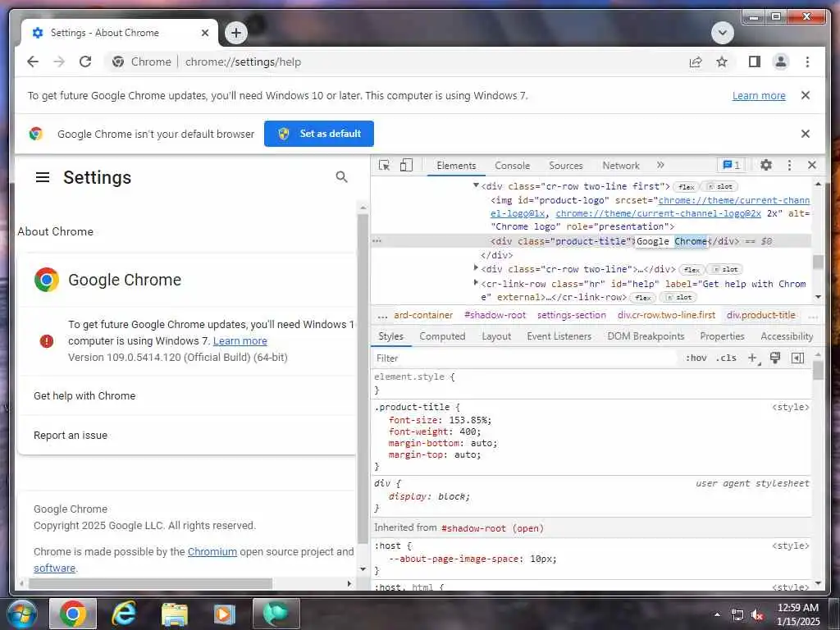Viewport: 840px width, 630px height.
Task: Open Learn more link beside Windows 7 text
Action: (240, 340)
